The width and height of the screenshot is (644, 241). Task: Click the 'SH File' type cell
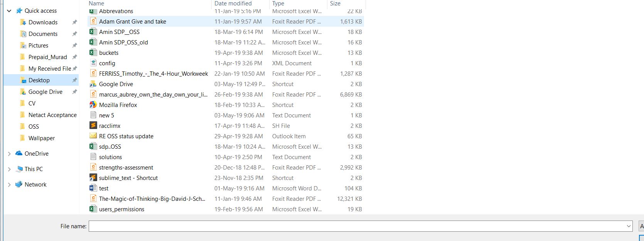click(x=281, y=126)
